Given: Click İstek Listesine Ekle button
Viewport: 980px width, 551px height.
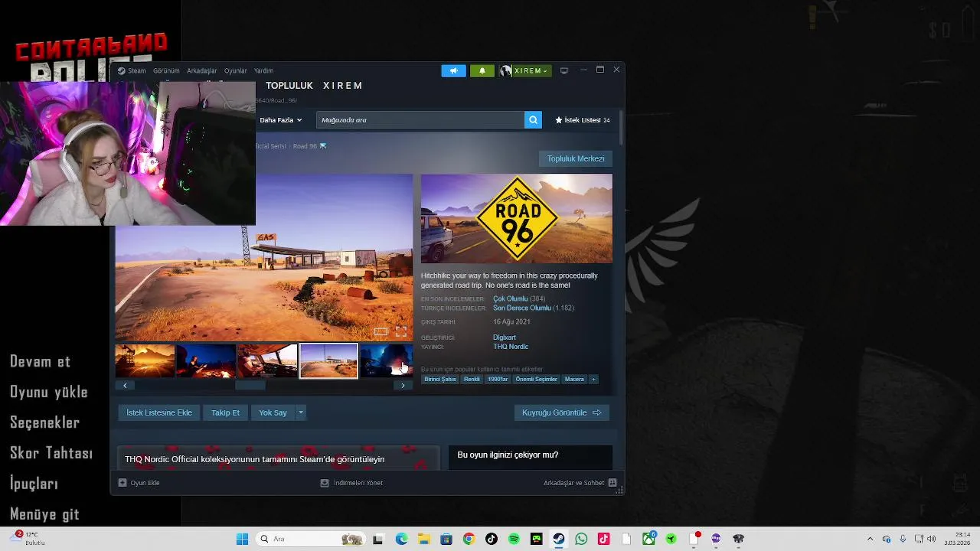Looking at the screenshot, I should 159,412.
